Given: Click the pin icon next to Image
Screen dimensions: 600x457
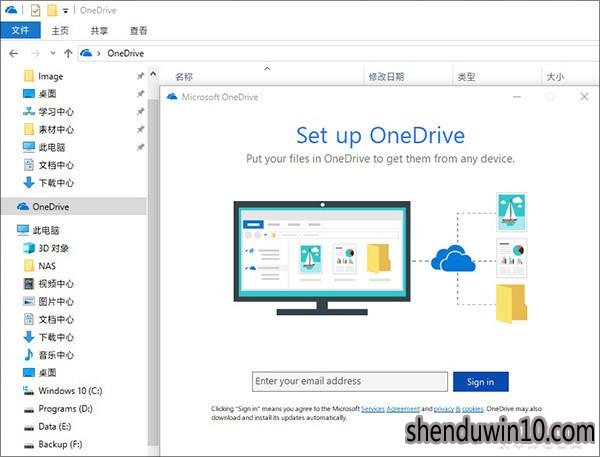Looking at the screenshot, I should pos(140,76).
